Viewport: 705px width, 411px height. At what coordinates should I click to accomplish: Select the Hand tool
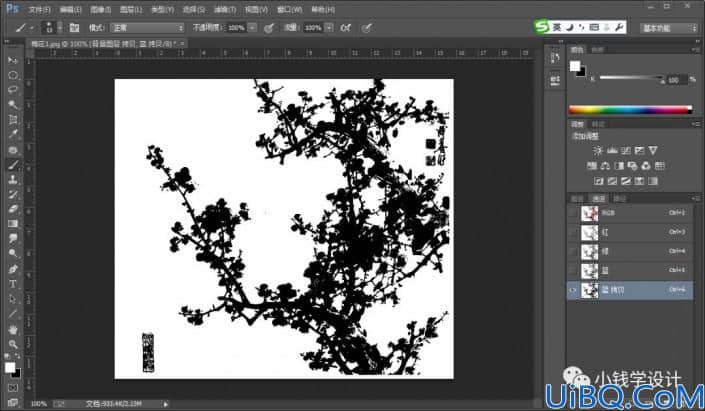pos(13,330)
